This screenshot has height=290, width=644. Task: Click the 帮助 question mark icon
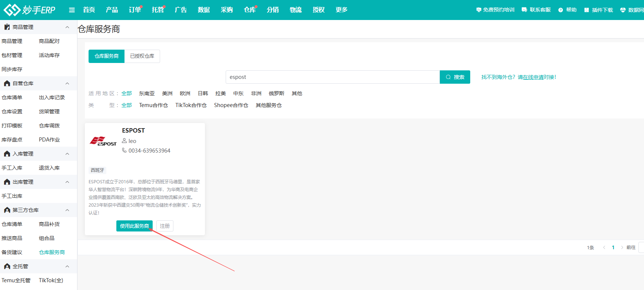pyautogui.click(x=561, y=10)
